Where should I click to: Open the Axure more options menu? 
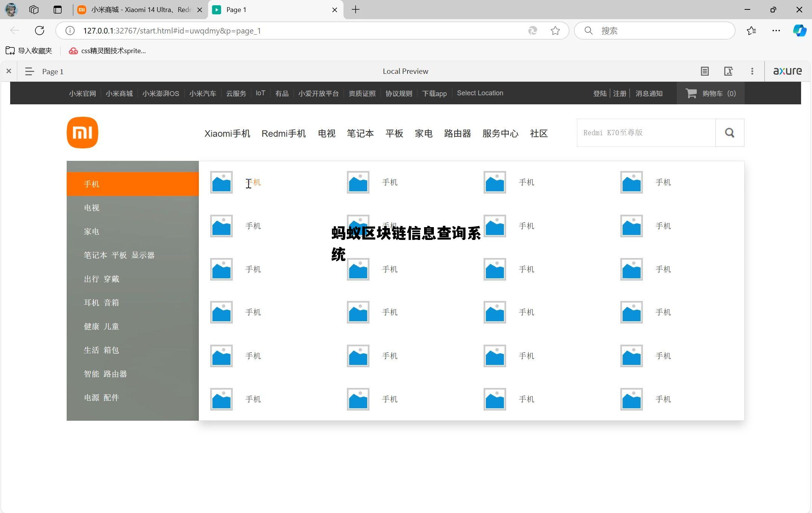(752, 71)
